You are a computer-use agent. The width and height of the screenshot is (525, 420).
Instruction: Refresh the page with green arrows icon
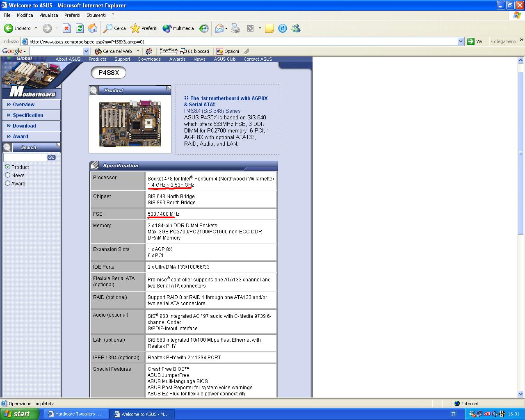click(x=80, y=28)
